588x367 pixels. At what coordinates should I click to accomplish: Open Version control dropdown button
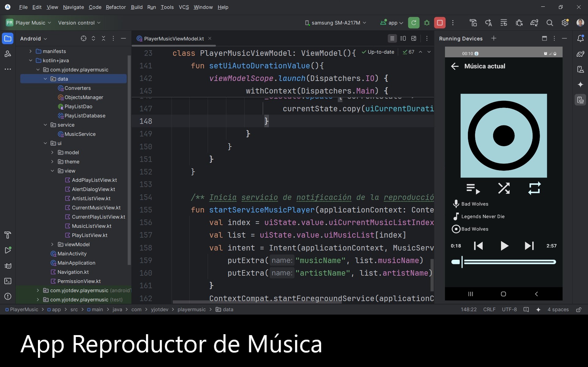tap(79, 23)
